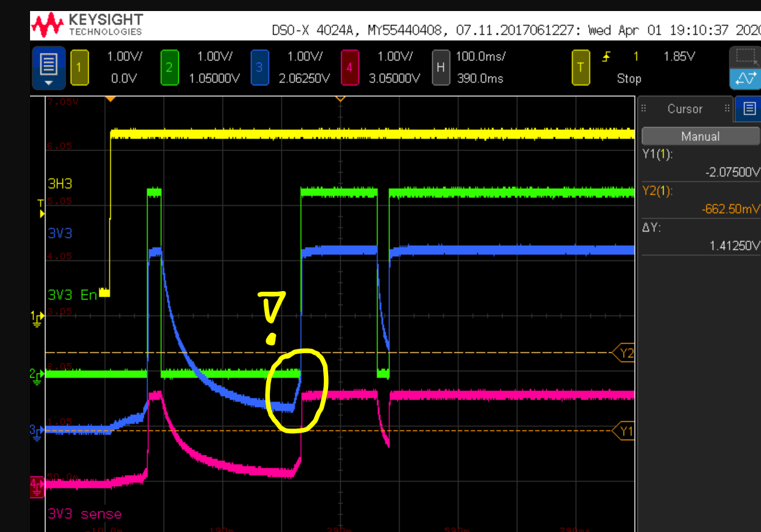Viewport: 761px width, 532px height.
Task: Click the channel 3 ground reference marker
Action: click(37, 431)
